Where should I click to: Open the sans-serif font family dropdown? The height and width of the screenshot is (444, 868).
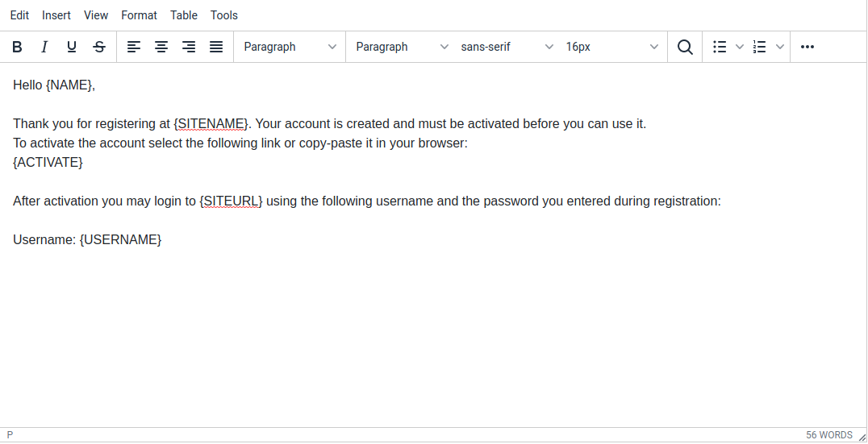[507, 47]
